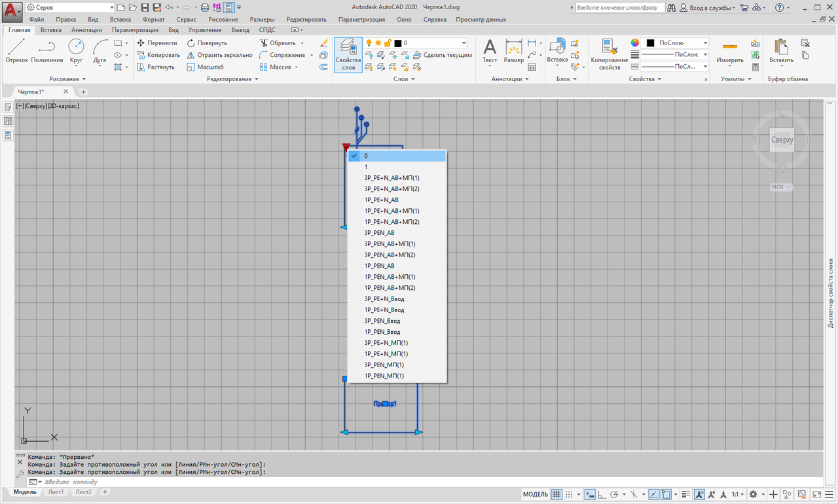Open the Формат menu
838x504 pixels.
(x=154, y=20)
